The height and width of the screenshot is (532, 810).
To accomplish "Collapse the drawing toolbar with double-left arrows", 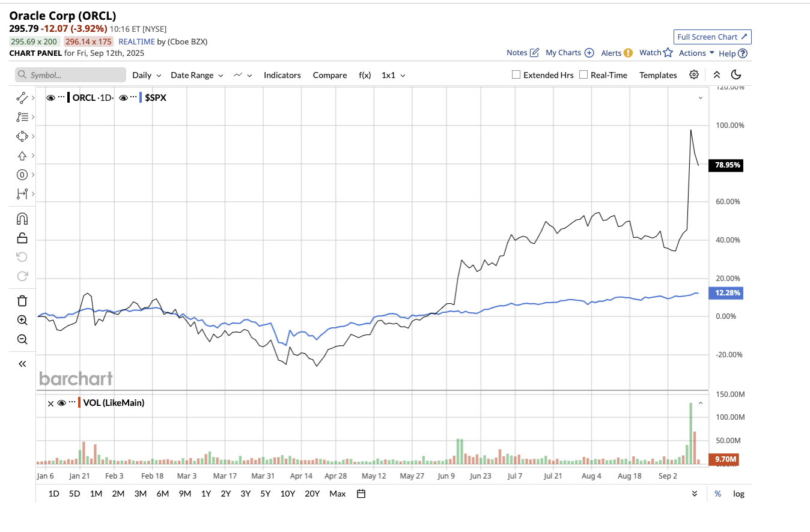I will pyautogui.click(x=22, y=364).
